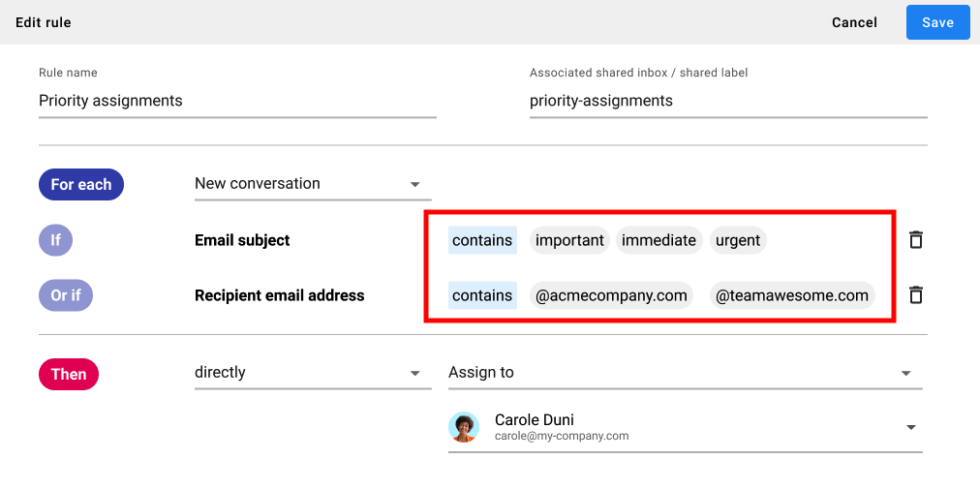Image resolution: width=980 pixels, height=490 pixels.
Task: Click the Email subject label
Action: click(242, 240)
